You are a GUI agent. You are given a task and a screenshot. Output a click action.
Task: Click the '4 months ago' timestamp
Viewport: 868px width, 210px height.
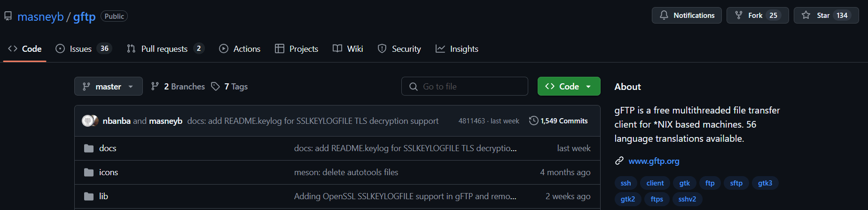tap(565, 172)
